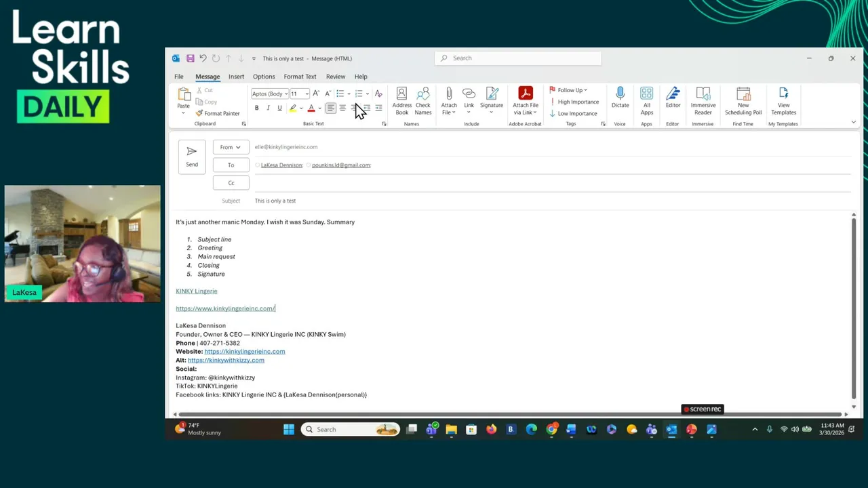Viewport: 868px width, 488px height.
Task: Collapse the ribbon with the chevron
Action: [x=853, y=122]
